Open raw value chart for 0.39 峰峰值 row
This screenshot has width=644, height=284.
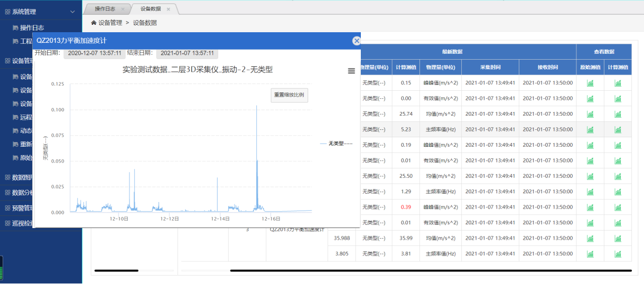tap(590, 207)
